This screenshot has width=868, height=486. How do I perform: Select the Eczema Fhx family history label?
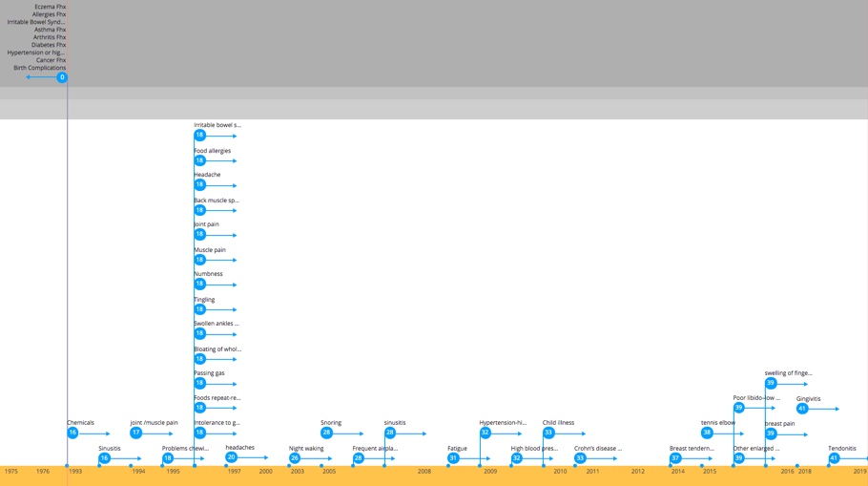(x=50, y=7)
